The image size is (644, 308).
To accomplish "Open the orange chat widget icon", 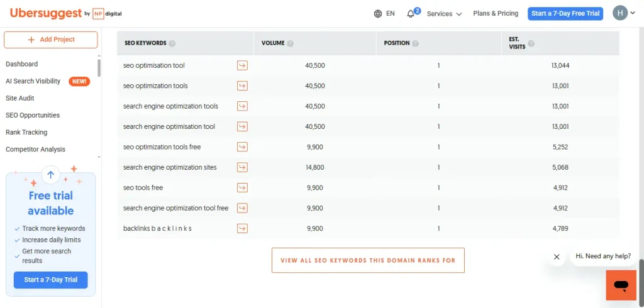I will [621, 285].
